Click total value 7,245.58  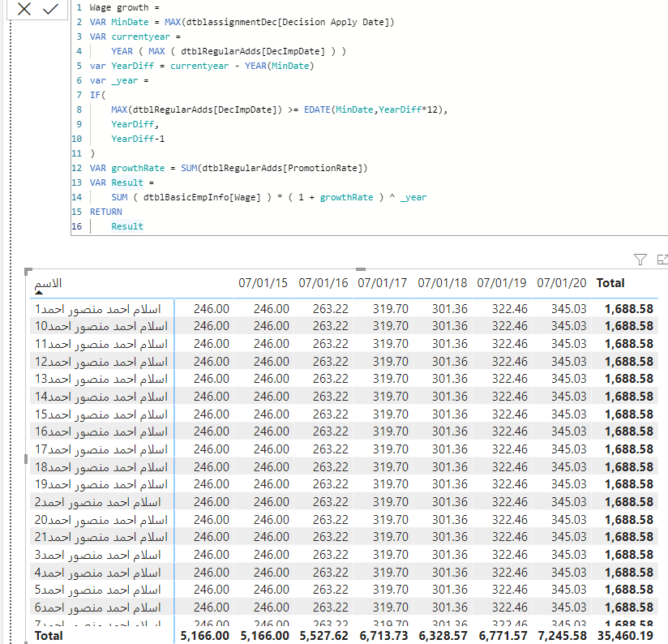coord(562,635)
